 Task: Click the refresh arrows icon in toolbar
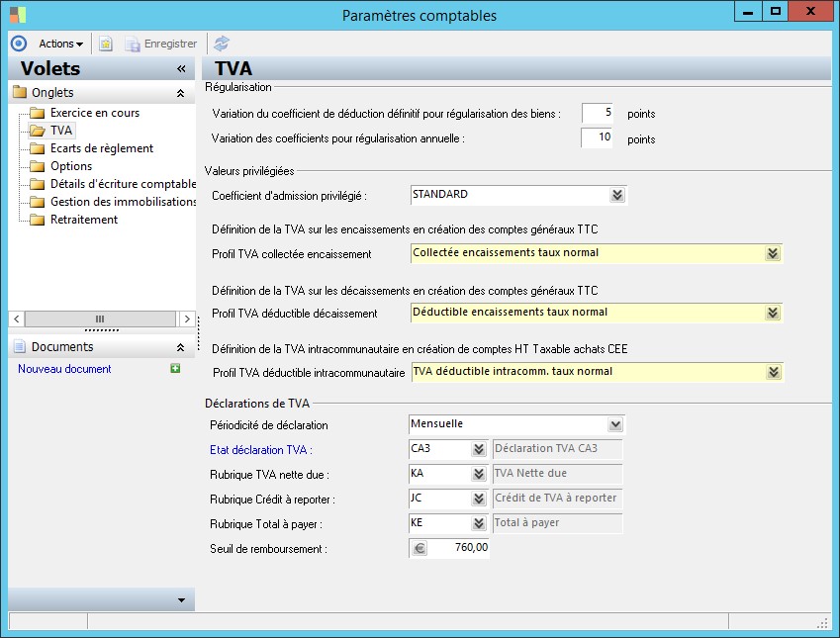tap(222, 44)
